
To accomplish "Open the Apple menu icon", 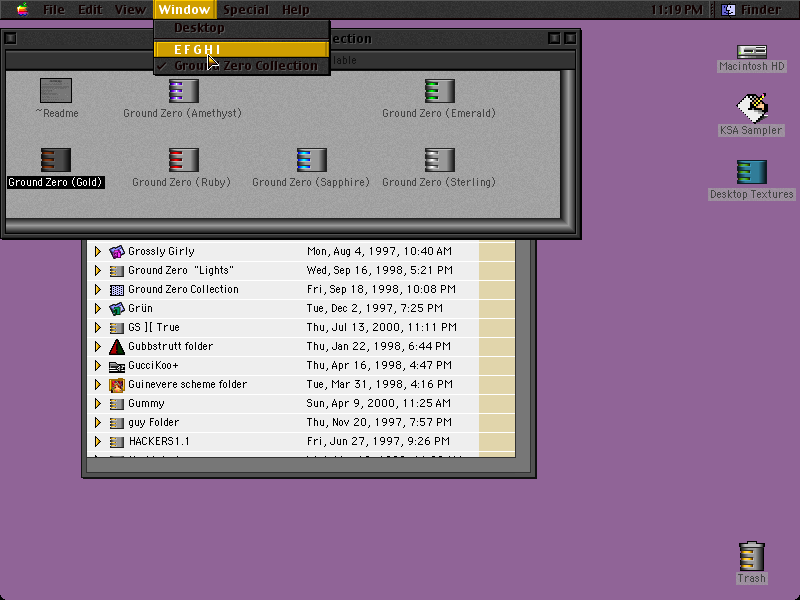I will [x=22, y=9].
